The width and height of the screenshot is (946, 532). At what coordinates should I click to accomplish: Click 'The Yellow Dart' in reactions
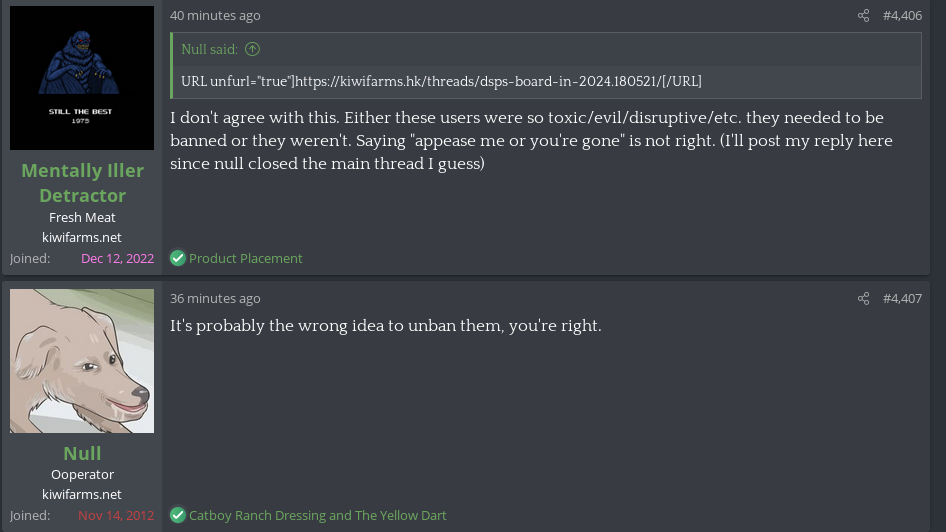[x=401, y=515]
